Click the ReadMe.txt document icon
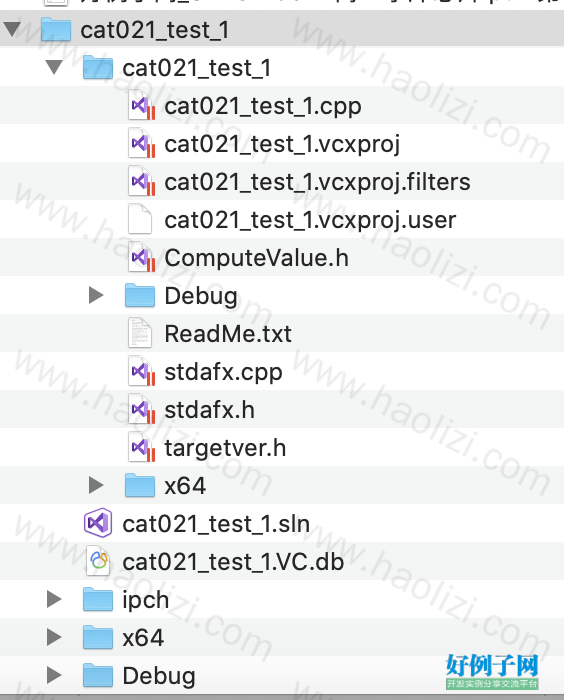 pos(140,333)
